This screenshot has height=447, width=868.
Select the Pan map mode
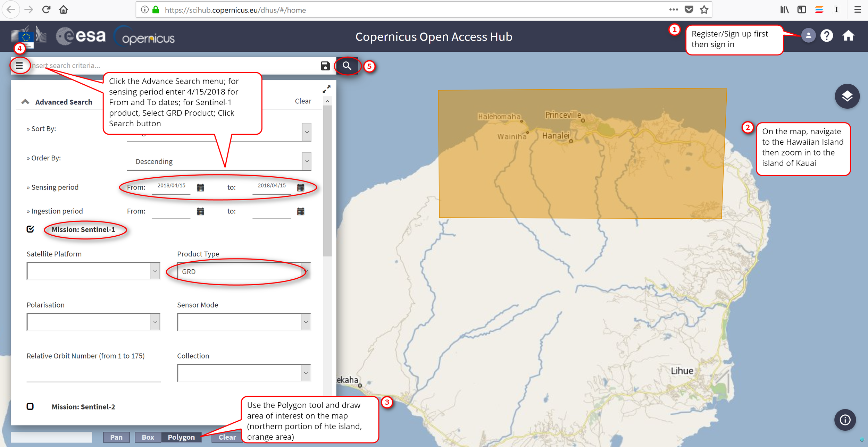pos(116,437)
